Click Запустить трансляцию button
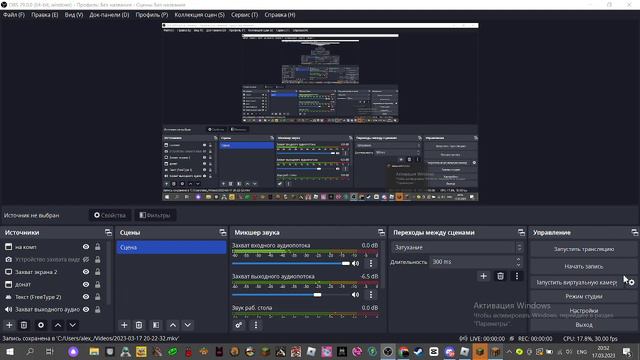Viewport: 640px width, 360px height. (x=584, y=249)
